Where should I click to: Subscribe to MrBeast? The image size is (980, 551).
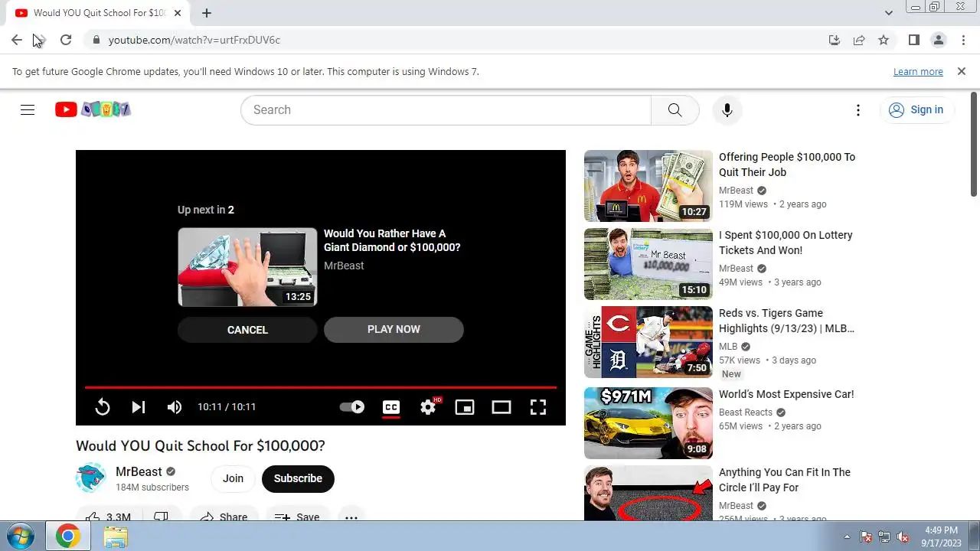point(298,478)
